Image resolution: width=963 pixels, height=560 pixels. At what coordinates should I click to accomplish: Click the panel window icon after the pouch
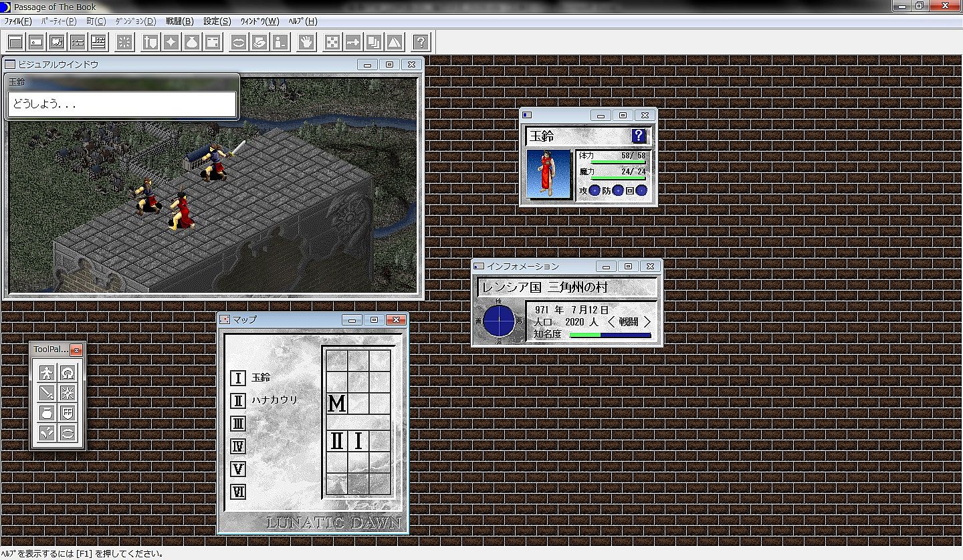tap(213, 42)
